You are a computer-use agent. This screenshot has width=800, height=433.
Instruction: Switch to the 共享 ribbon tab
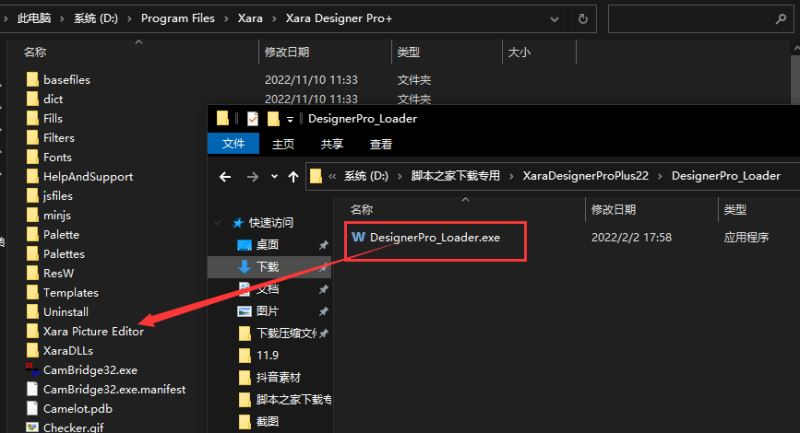(x=332, y=144)
